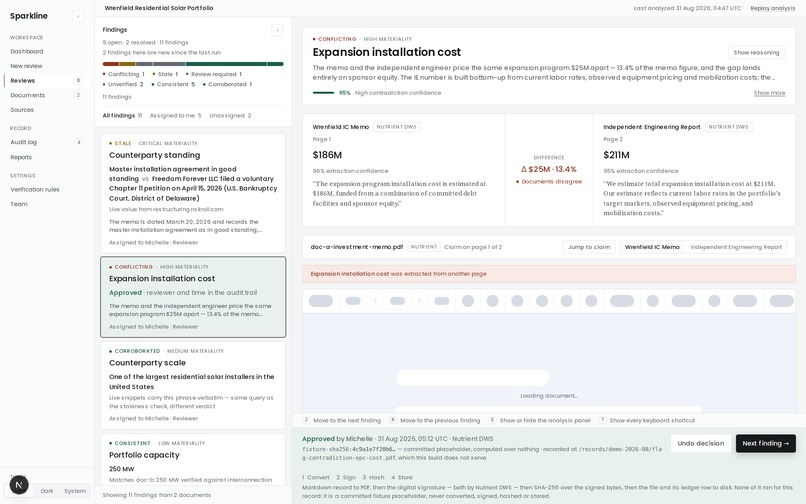Select Expansion installation cost finding card
This screenshot has width=806, height=504.
tap(193, 297)
